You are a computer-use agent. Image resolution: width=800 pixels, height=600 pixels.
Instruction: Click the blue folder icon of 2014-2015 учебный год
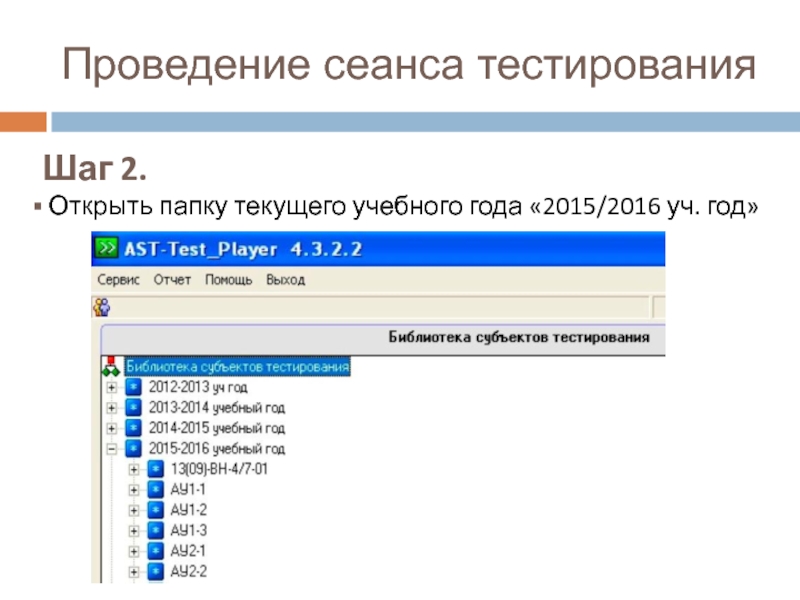(133, 428)
